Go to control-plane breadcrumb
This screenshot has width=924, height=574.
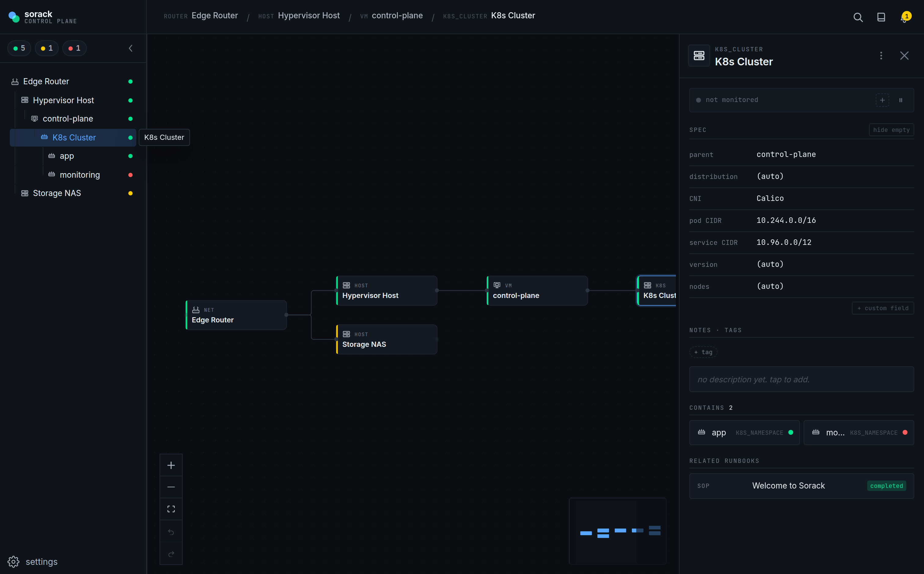[x=397, y=16]
